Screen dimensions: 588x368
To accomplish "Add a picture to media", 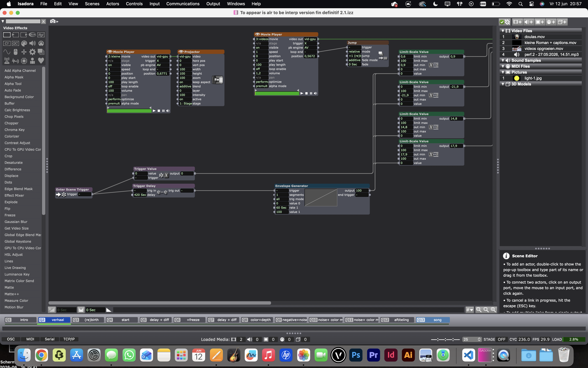I will (540, 22).
